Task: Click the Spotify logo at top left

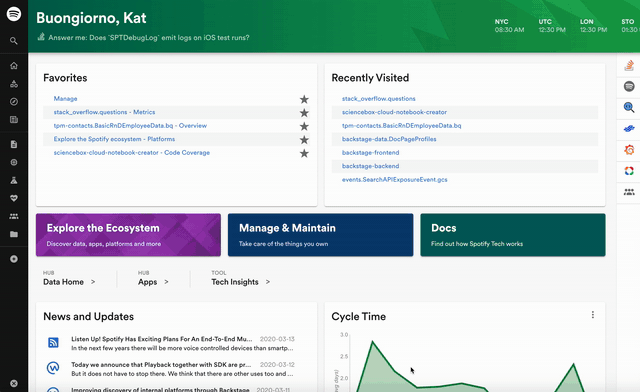Action: click(x=14, y=14)
